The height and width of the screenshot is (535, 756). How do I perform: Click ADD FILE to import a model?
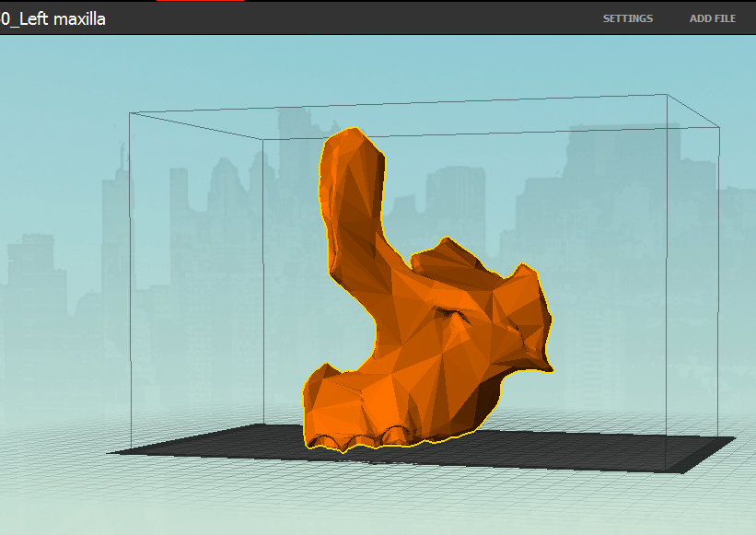[713, 18]
